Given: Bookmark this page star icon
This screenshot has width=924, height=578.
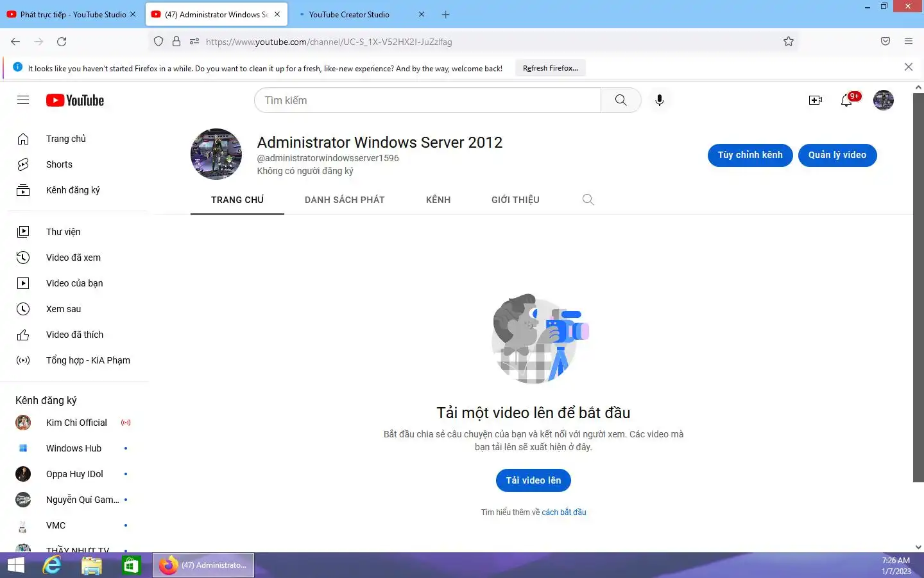Looking at the screenshot, I should 789,42.
